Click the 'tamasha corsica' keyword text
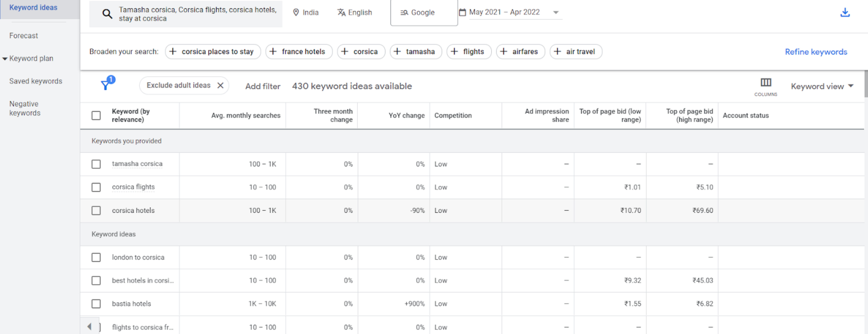868x334 pixels. click(137, 164)
